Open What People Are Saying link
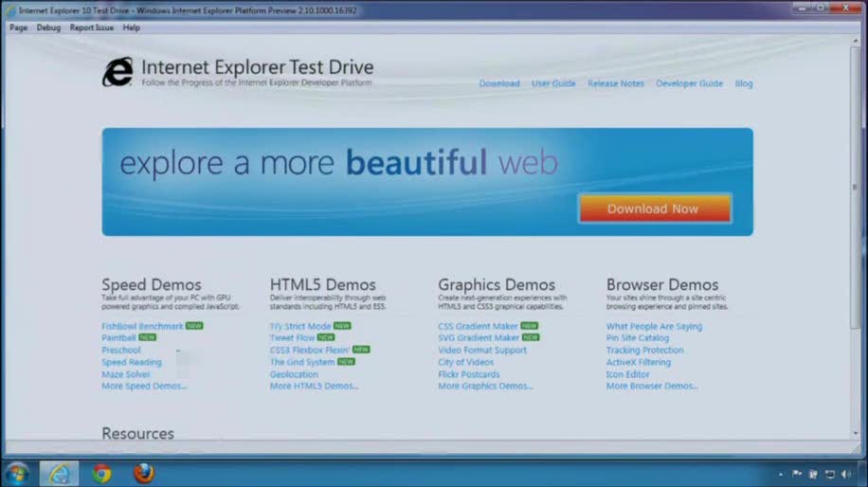This screenshot has height=487, width=868. click(654, 327)
